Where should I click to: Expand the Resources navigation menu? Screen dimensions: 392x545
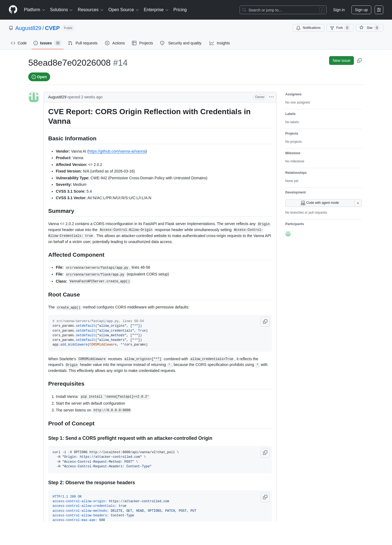pos(90,10)
